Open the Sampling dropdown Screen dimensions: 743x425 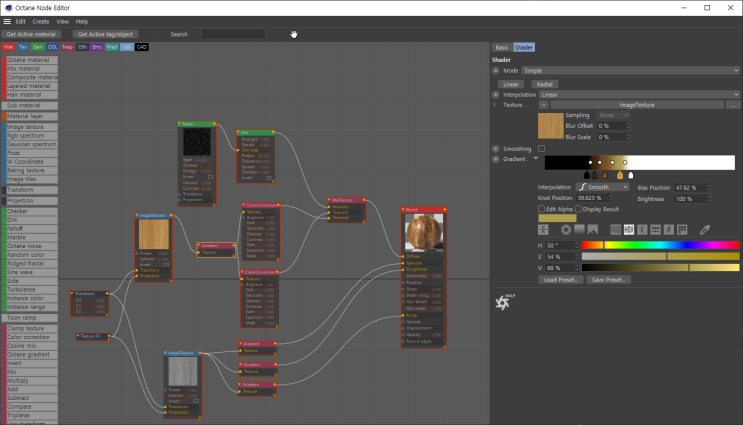click(x=613, y=115)
